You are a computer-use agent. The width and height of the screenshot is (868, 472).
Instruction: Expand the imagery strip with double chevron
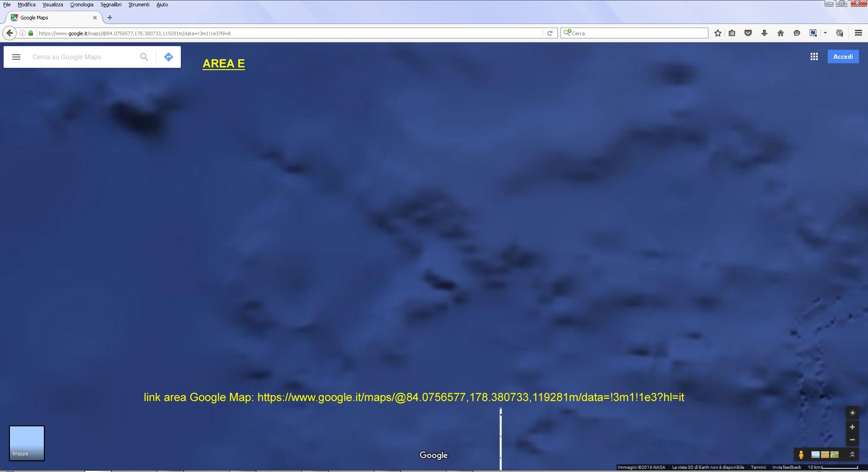click(852, 454)
